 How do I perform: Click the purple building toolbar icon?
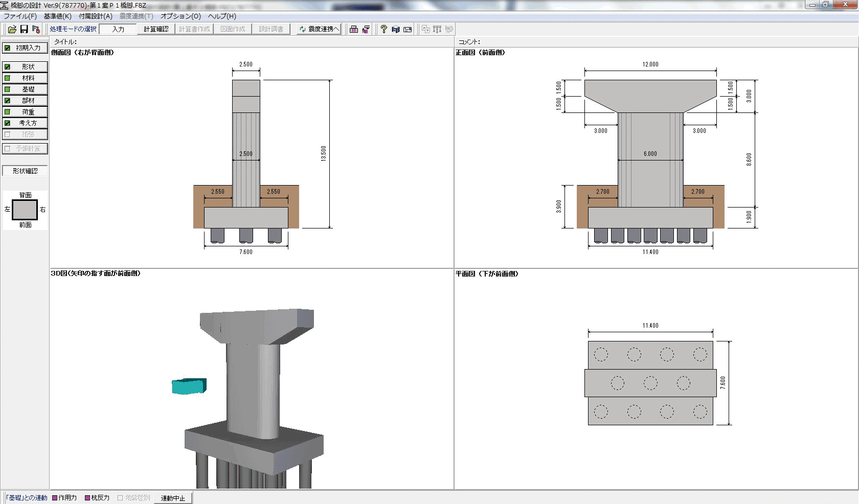tap(354, 29)
